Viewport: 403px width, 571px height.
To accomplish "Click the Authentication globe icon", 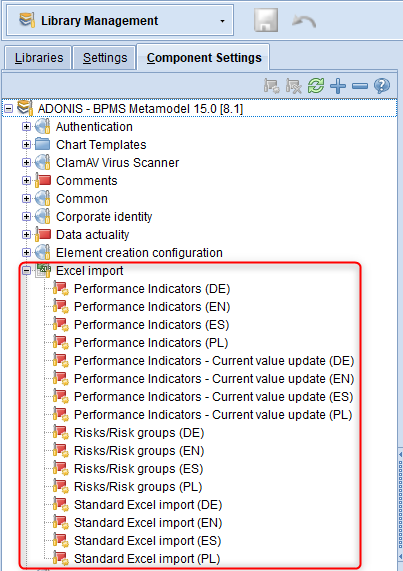I will (x=43, y=126).
